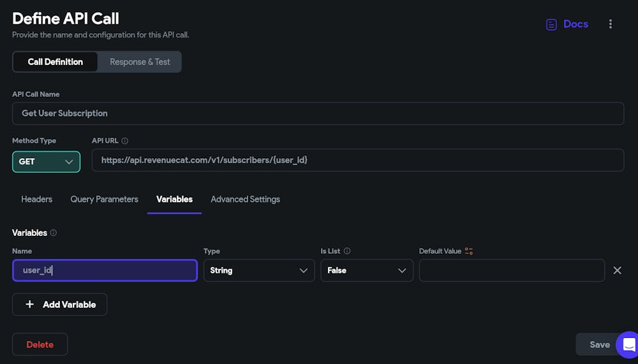The image size is (638, 364).
Task: Switch to the Response & Test tab
Action: click(x=140, y=62)
